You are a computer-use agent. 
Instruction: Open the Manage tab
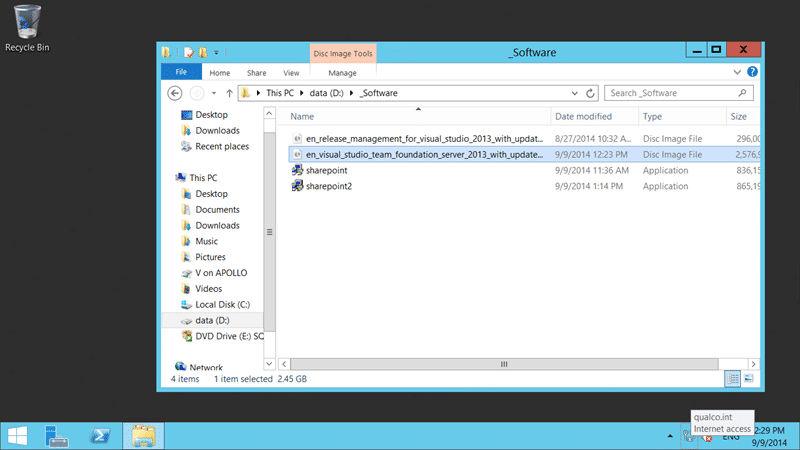tap(342, 73)
